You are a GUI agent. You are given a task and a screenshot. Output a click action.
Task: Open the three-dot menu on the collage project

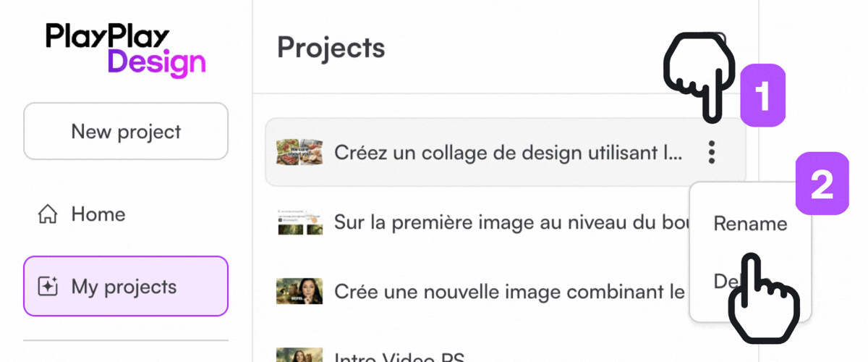coord(712,153)
